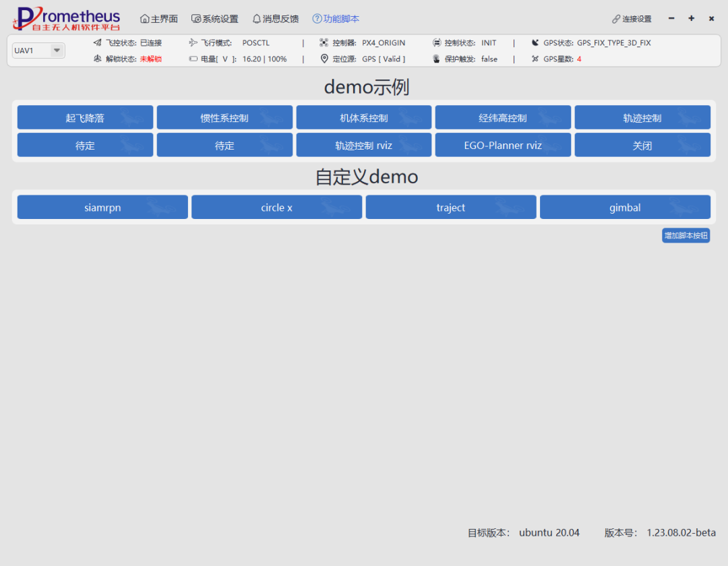Click the controller drone icon
Screen dimensions: 728x566
pos(324,42)
